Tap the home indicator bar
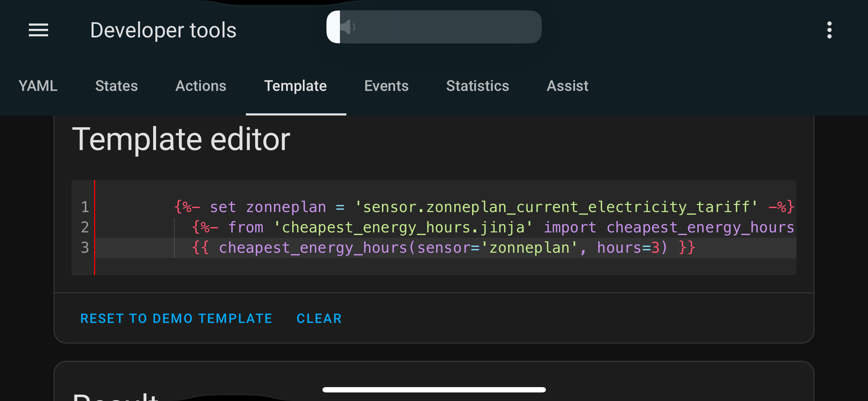This screenshot has width=868, height=401. click(x=434, y=390)
